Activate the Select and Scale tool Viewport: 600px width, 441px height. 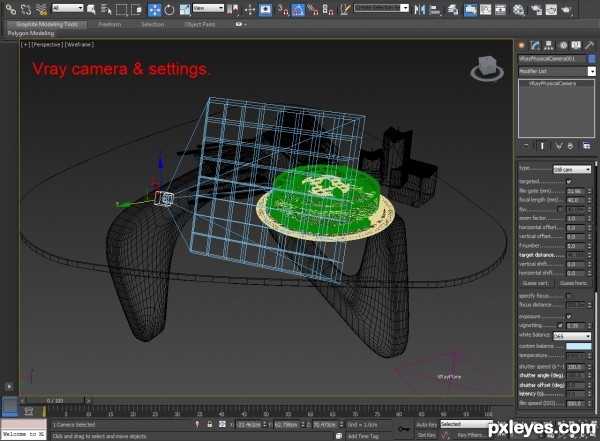[x=185, y=9]
